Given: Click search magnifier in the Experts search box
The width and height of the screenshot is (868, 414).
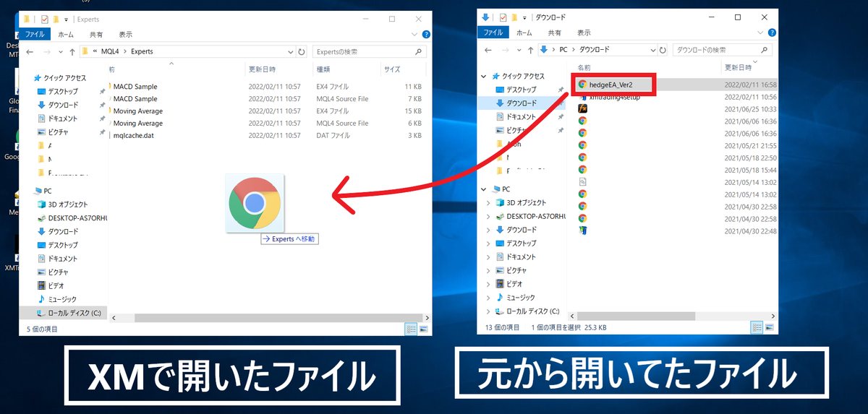Looking at the screenshot, I should tap(419, 51).
